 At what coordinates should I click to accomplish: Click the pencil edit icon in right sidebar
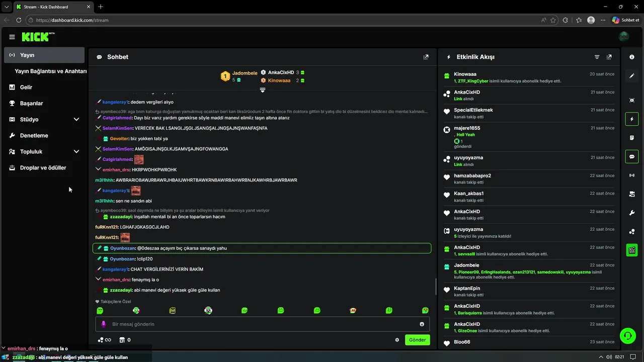pos(632,76)
